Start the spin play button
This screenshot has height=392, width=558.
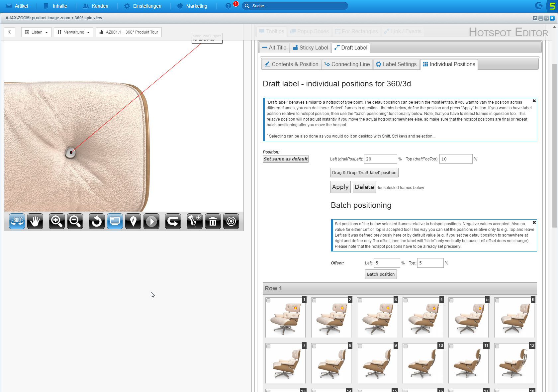[x=151, y=221]
